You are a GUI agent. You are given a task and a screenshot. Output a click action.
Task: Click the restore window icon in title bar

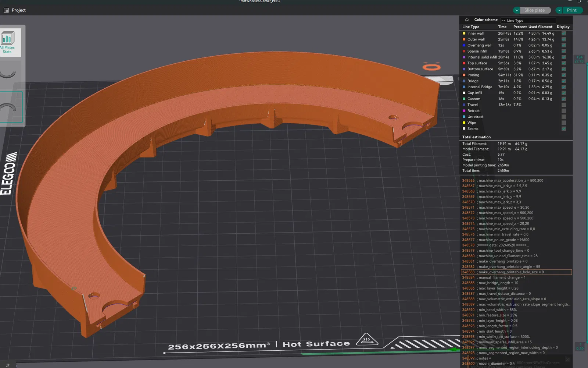pyautogui.click(x=579, y=1)
